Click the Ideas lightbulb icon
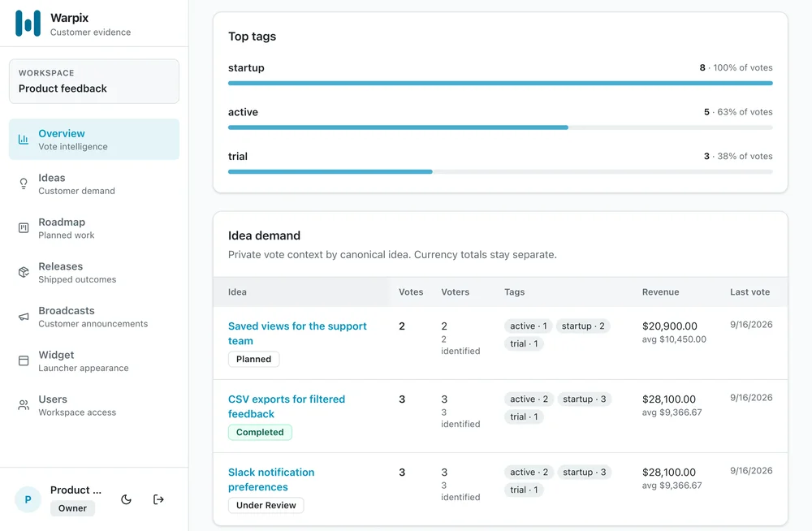 pyautogui.click(x=24, y=184)
